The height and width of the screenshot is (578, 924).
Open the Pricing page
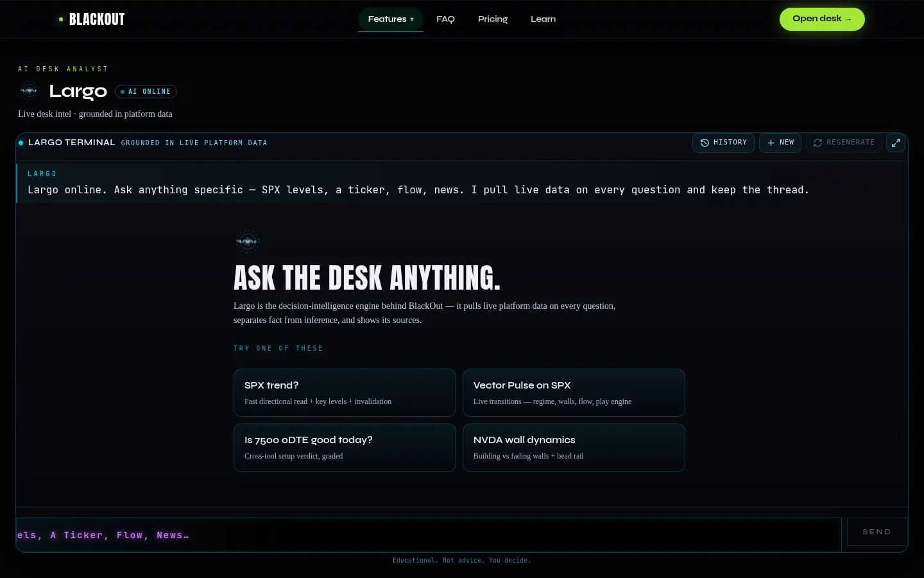pos(493,19)
